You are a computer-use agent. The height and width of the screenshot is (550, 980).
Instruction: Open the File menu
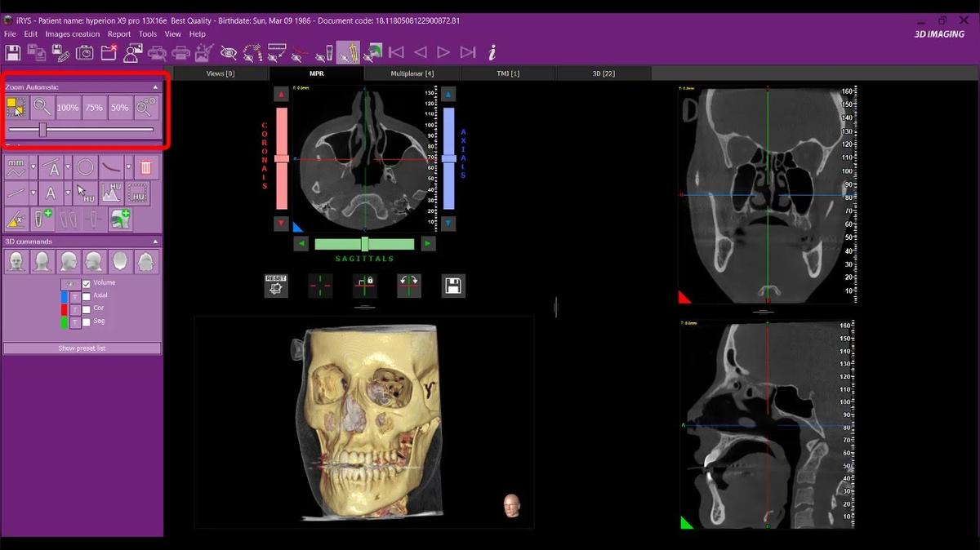coord(10,34)
